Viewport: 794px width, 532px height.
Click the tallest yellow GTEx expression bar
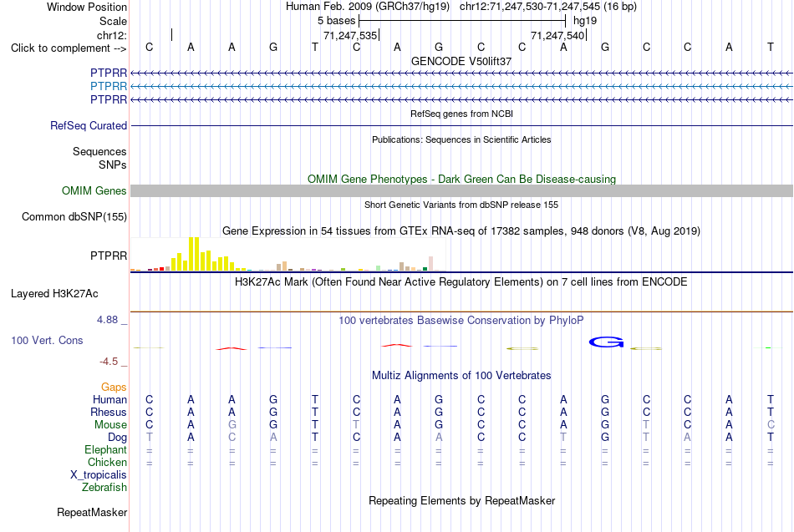pos(193,254)
